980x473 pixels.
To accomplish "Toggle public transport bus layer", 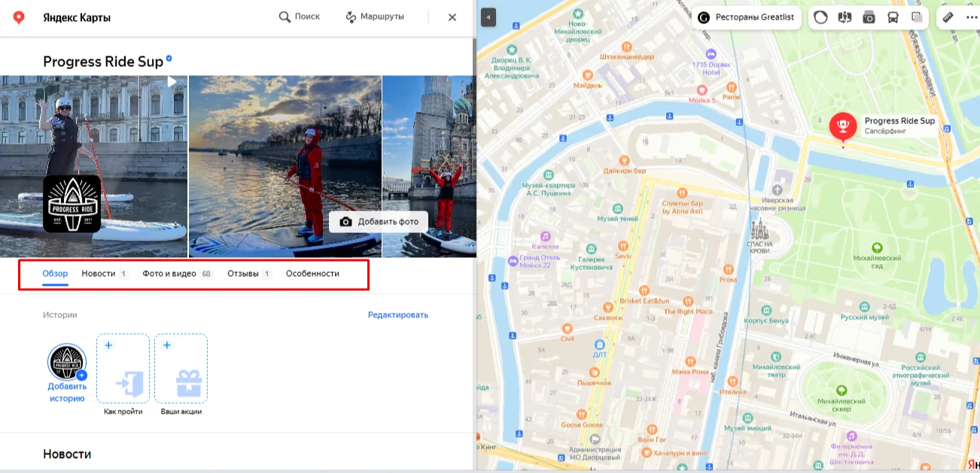I will 893,17.
